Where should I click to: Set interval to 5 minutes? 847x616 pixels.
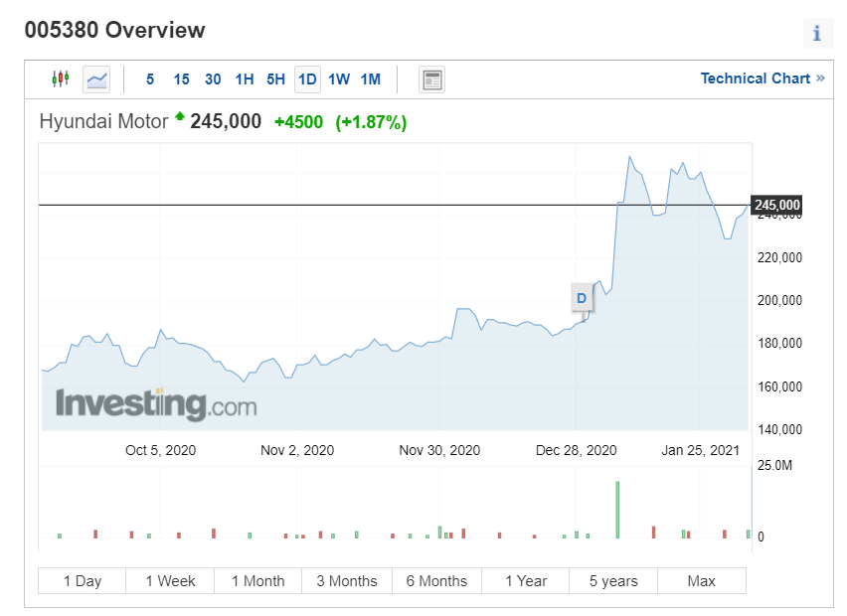click(150, 79)
